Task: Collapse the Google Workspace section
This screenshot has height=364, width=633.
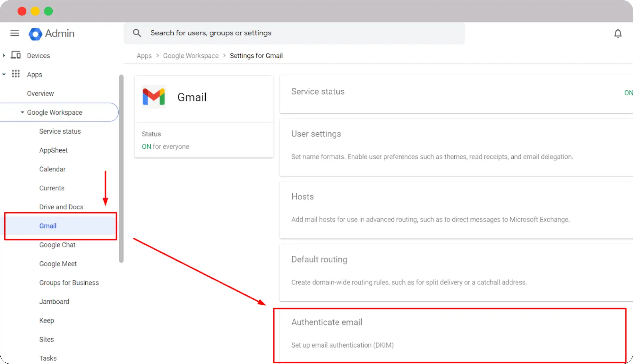Action: (x=22, y=112)
